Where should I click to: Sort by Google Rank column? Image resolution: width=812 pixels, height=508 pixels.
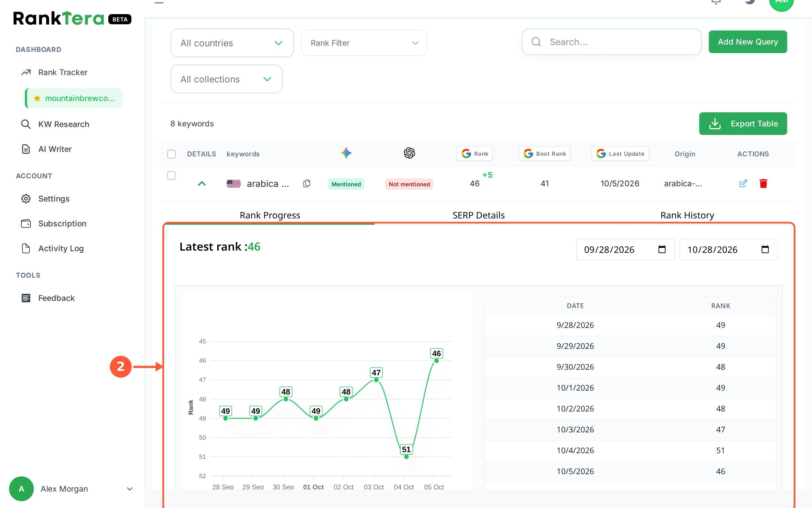475,154
